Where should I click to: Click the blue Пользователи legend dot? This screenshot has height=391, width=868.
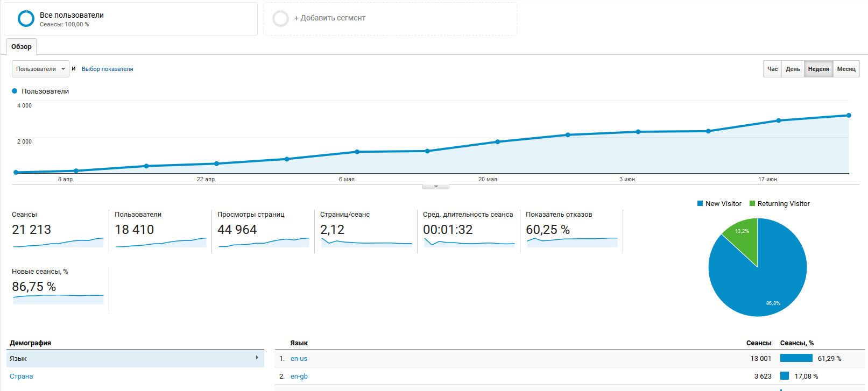[x=15, y=91]
